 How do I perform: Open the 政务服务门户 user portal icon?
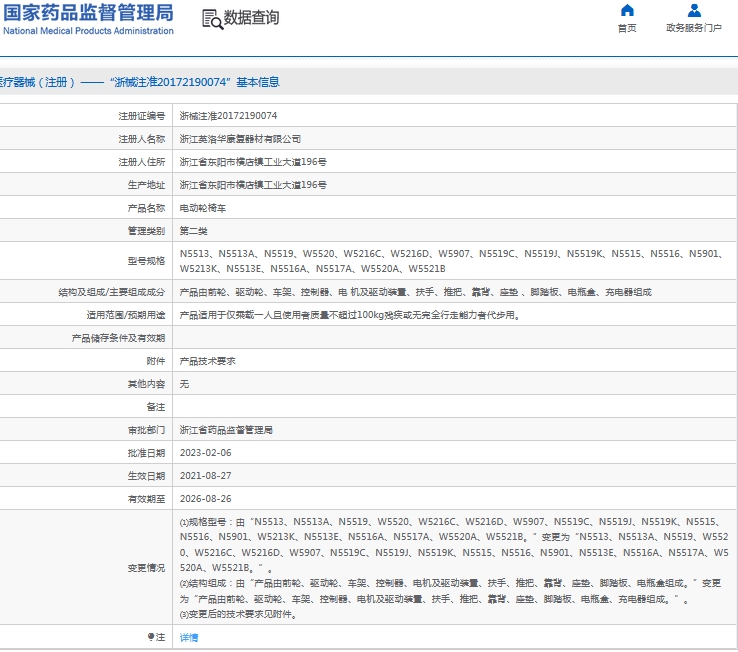click(x=694, y=10)
